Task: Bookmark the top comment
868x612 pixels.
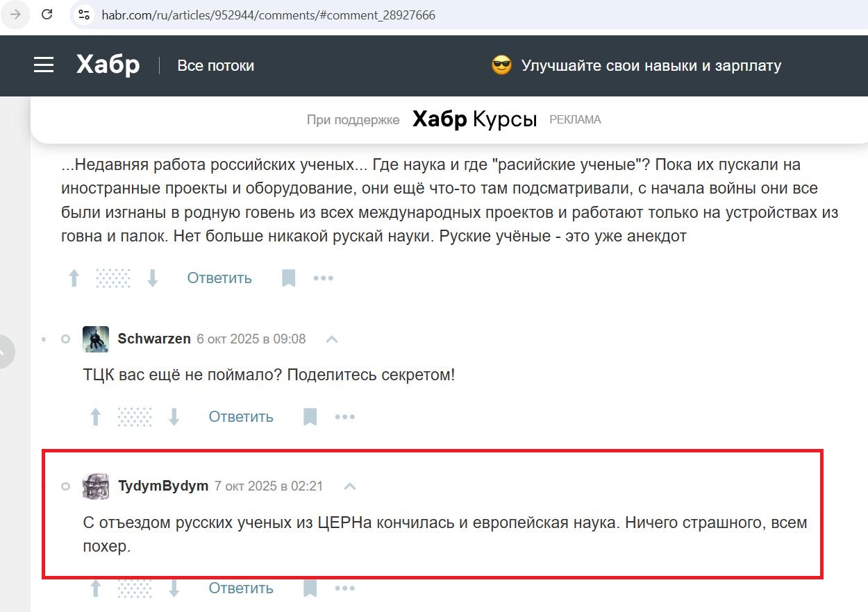Action: coord(288,278)
